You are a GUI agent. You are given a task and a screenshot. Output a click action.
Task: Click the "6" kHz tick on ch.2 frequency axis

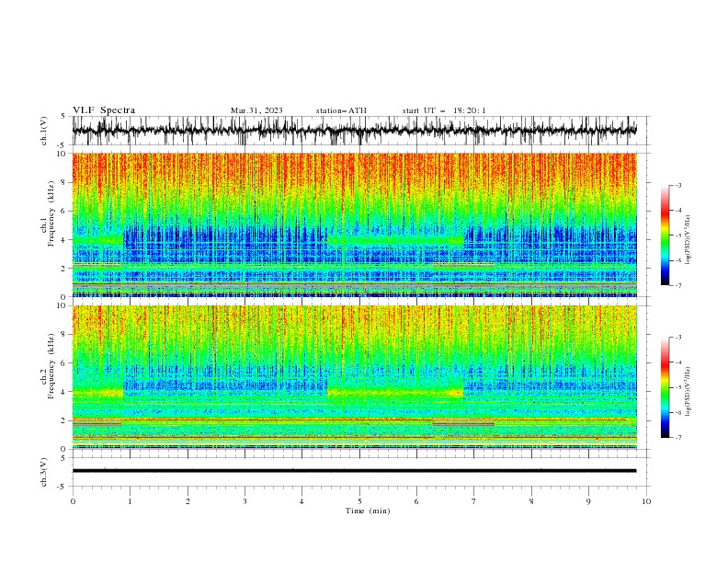click(x=65, y=363)
